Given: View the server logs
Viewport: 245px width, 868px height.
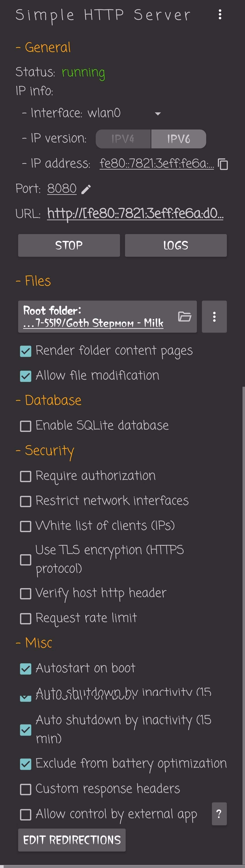Looking at the screenshot, I should pos(176,245).
